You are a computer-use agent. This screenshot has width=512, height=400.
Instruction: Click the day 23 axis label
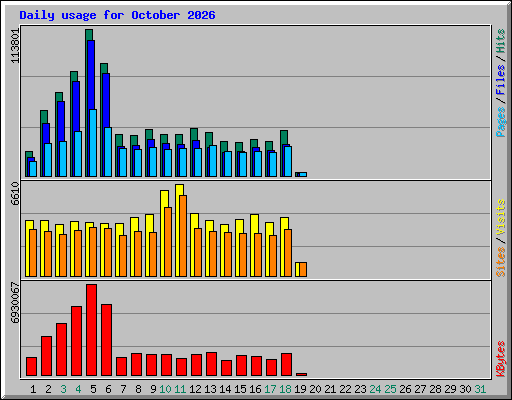360,389
